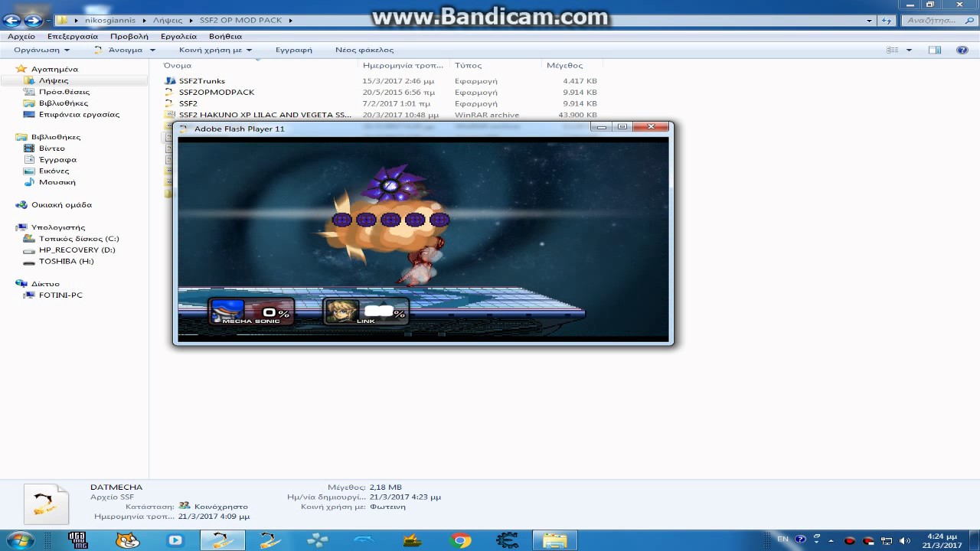
Task: Refresh the folder using address bar refresh icon
Action: pyautogui.click(x=887, y=21)
